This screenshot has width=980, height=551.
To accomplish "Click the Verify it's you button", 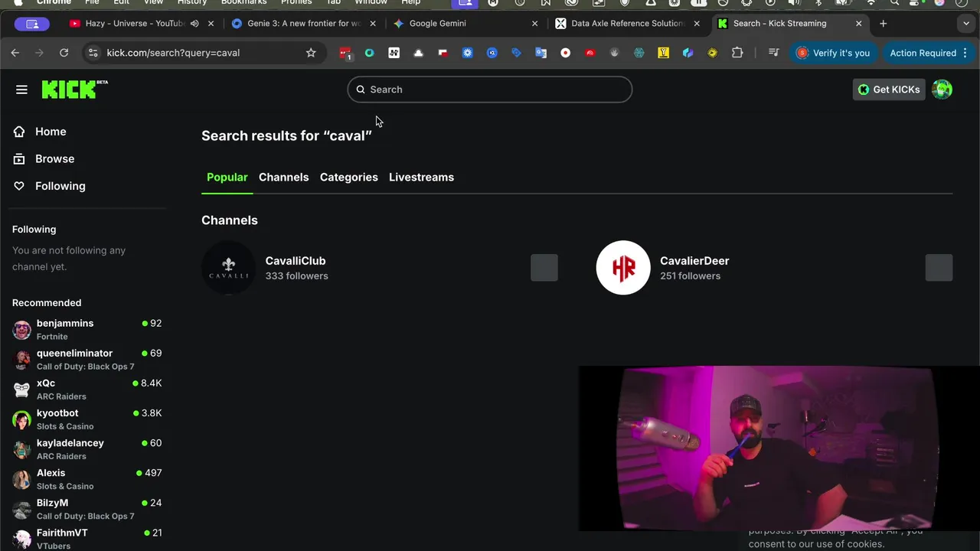I will point(833,53).
